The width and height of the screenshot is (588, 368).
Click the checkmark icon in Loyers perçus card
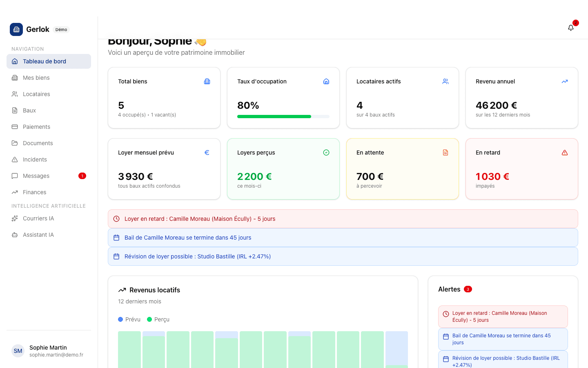pyautogui.click(x=326, y=153)
